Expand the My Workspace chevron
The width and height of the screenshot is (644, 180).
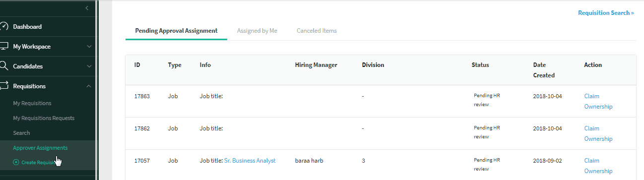tap(89, 47)
